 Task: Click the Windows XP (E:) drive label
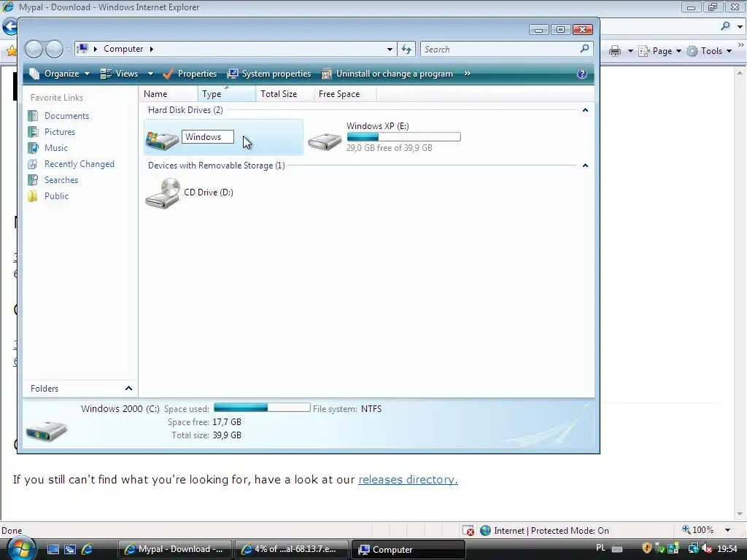[377, 125]
